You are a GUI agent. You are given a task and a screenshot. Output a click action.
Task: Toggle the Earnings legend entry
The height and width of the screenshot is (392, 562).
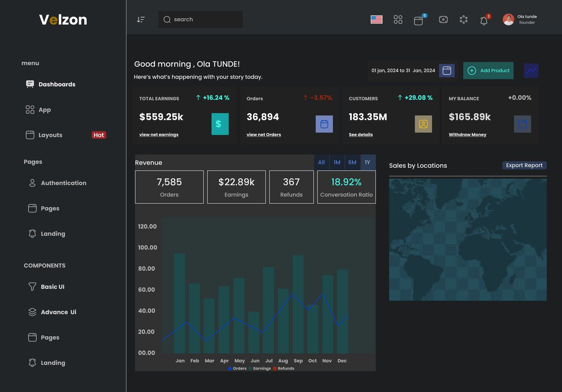pos(260,369)
